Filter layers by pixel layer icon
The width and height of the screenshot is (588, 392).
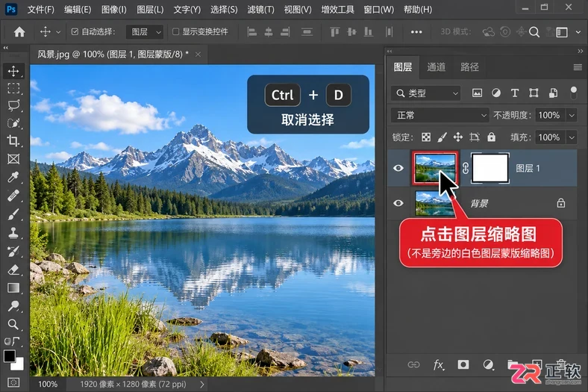pos(477,93)
